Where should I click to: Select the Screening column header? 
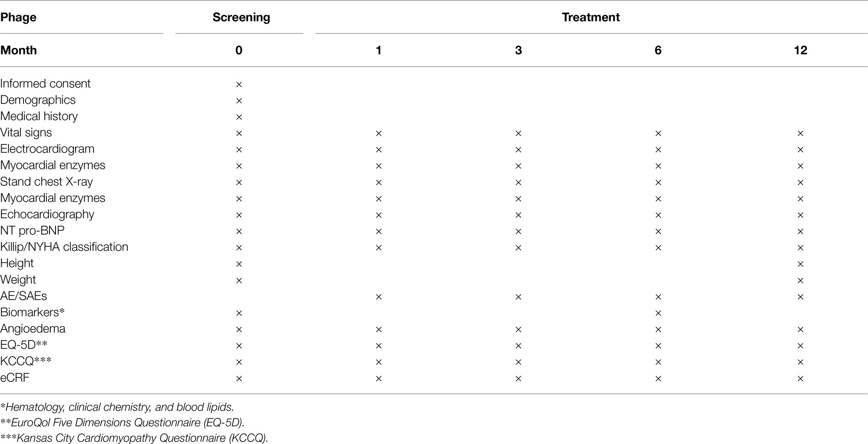coord(241,18)
